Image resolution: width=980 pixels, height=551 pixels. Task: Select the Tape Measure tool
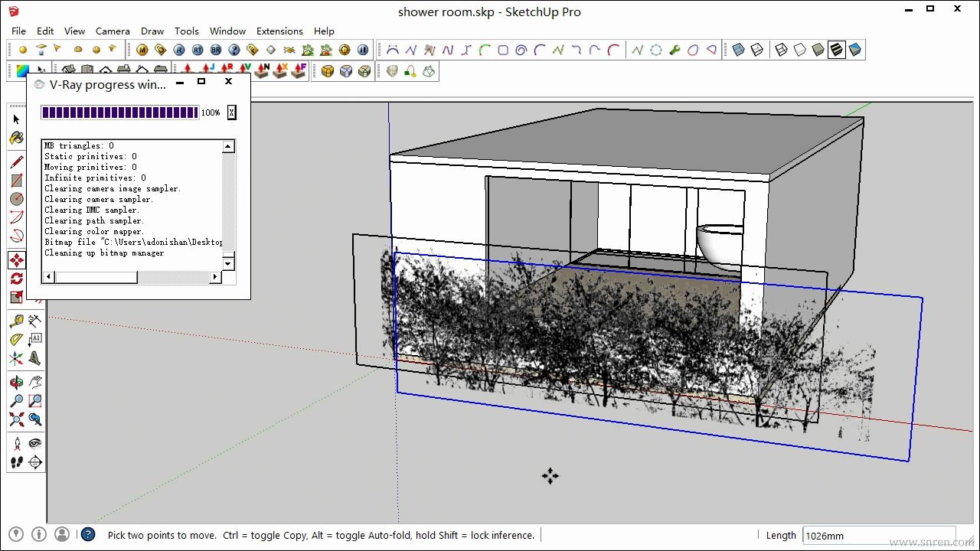[x=16, y=321]
